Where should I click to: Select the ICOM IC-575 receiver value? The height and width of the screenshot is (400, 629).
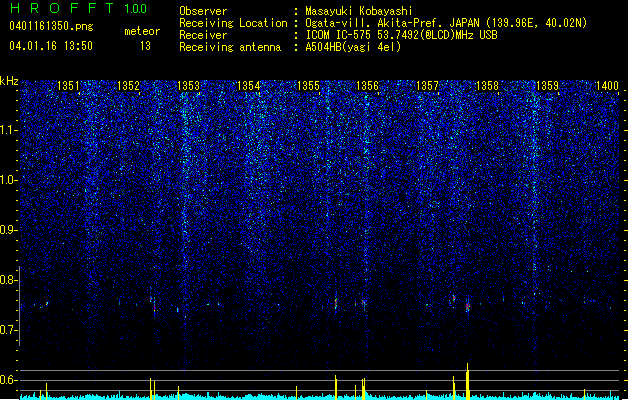point(401,35)
